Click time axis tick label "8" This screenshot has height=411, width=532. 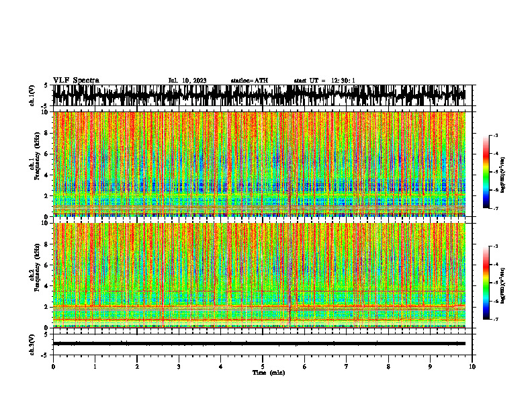coord(388,367)
